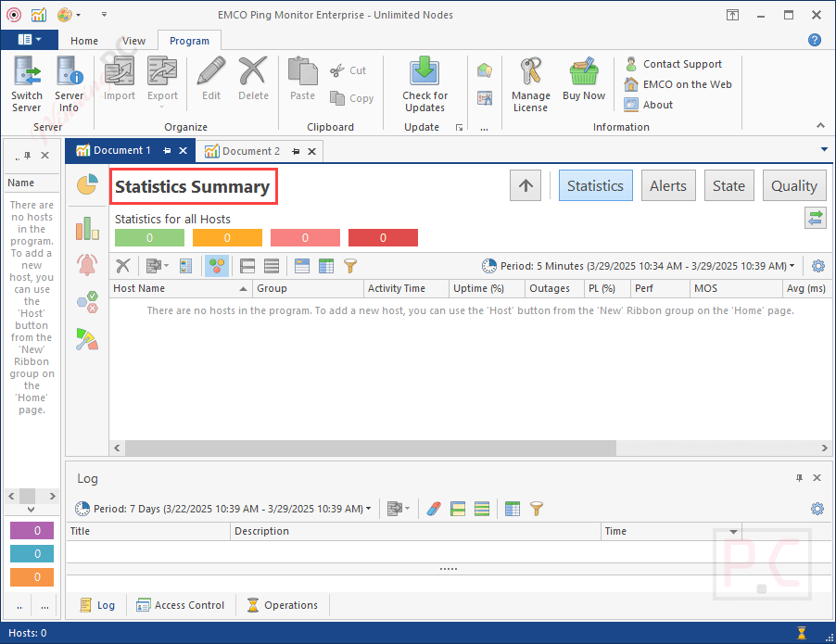Screen dimensions: 836x644
Task: Click the green swap arrows icon
Action: pyautogui.click(x=816, y=218)
